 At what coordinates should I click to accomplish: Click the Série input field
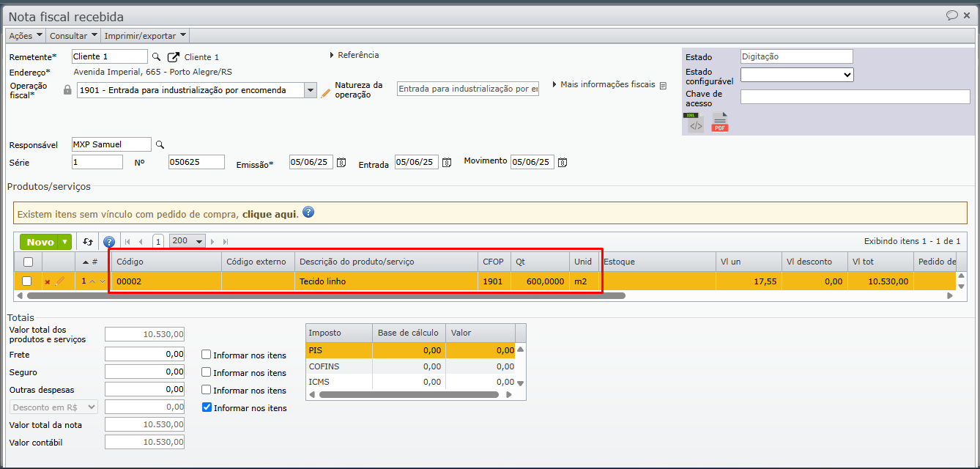tap(97, 162)
